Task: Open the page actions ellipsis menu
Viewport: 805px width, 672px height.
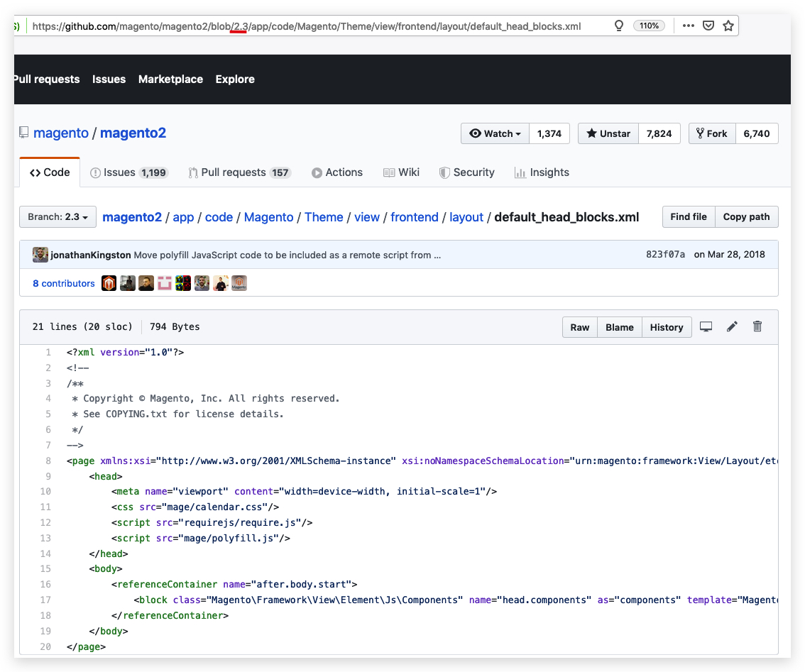Action: (x=689, y=26)
